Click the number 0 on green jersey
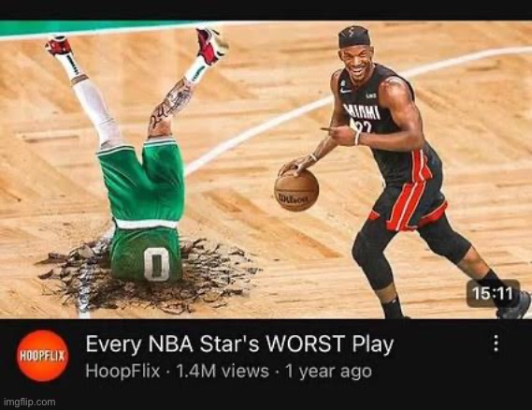 tap(156, 264)
